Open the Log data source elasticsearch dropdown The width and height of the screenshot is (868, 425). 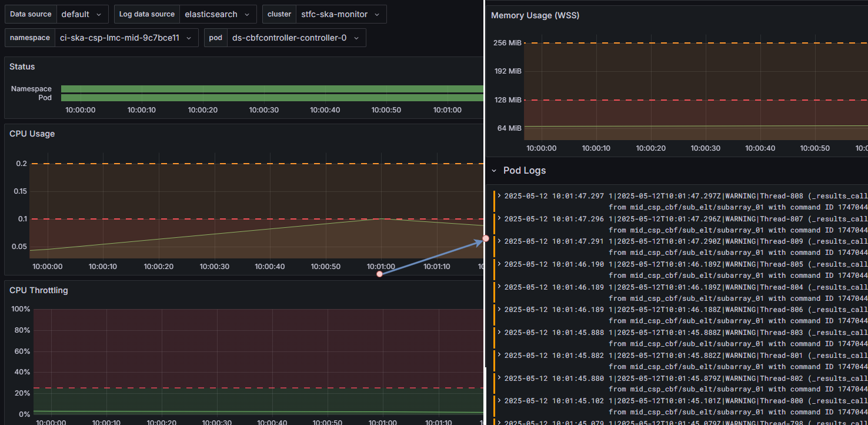pyautogui.click(x=218, y=14)
